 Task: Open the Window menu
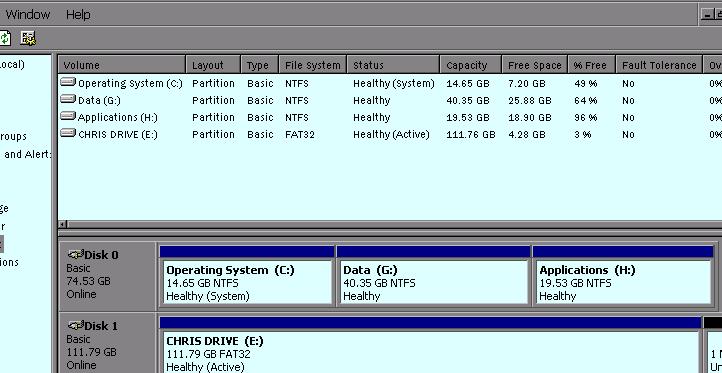[28, 14]
